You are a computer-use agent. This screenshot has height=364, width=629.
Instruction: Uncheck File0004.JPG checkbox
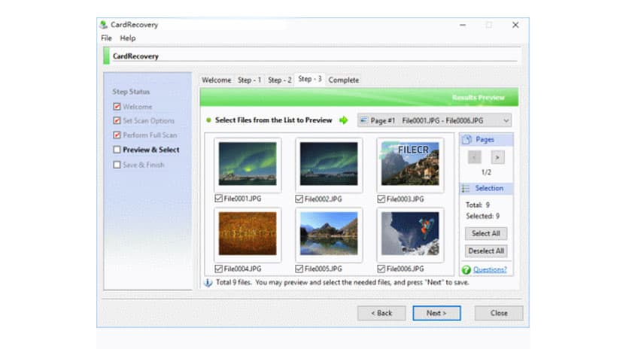pyautogui.click(x=219, y=268)
